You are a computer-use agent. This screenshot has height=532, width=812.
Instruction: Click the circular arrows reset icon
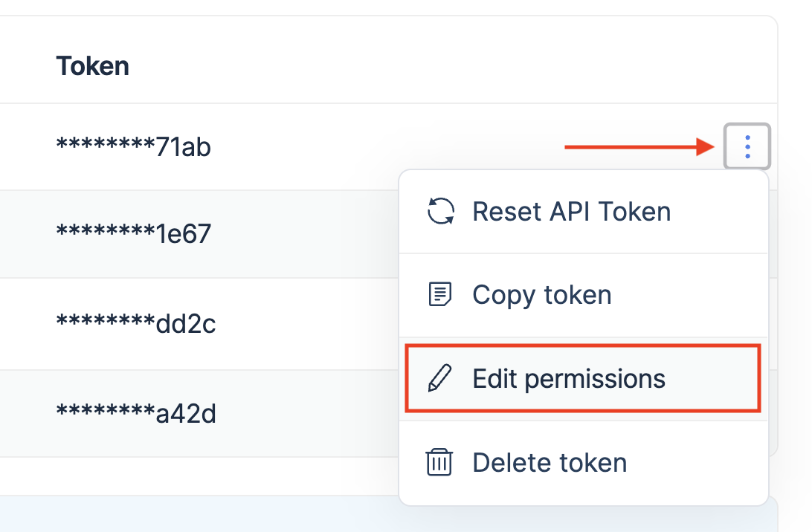[x=440, y=212]
